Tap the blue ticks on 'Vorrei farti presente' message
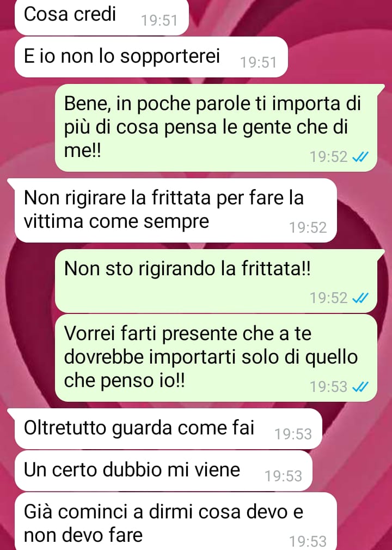Viewport: 392px width, 550px height. coord(360,387)
